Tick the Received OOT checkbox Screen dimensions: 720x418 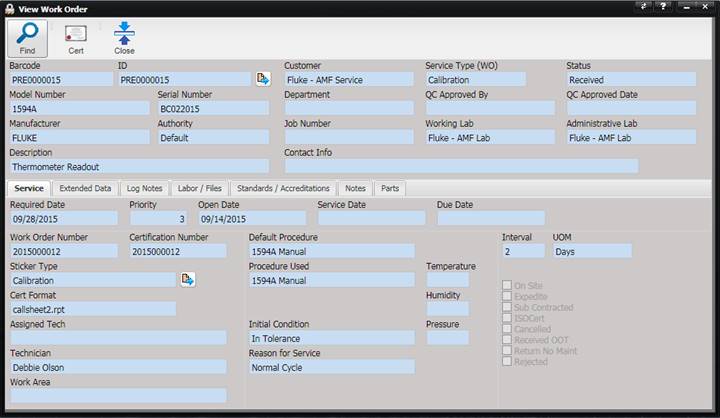pos(506,339)
